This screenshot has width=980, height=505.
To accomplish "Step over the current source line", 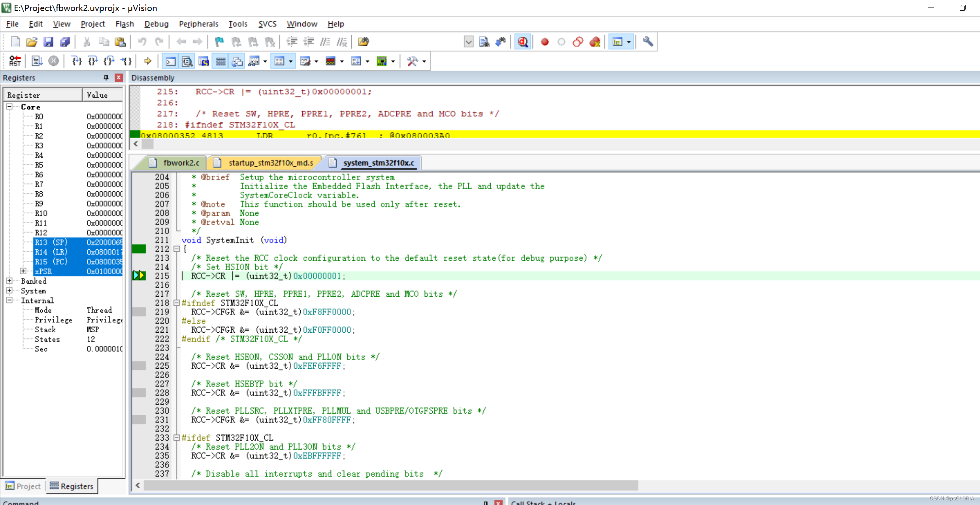I will pos(92,61).
